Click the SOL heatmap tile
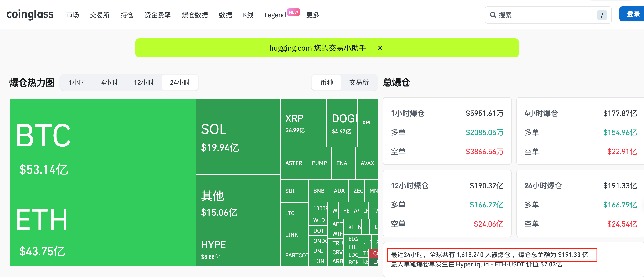 238,136
